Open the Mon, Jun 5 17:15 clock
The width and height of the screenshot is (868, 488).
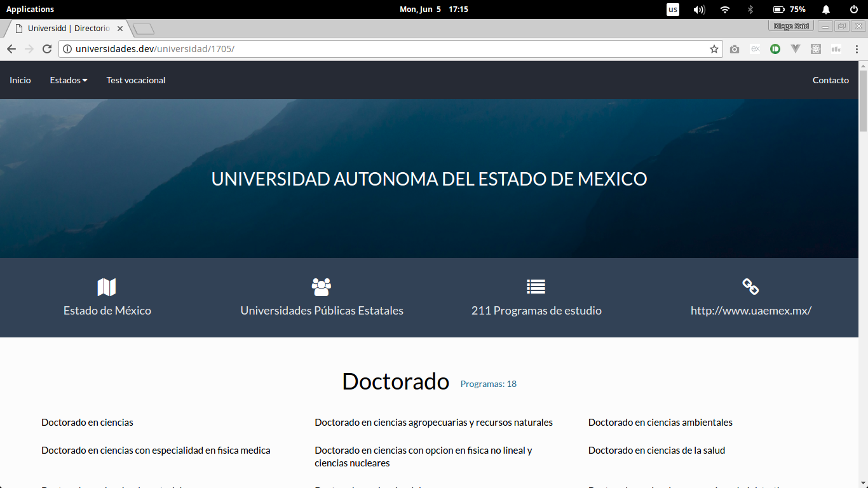point(434,9)
